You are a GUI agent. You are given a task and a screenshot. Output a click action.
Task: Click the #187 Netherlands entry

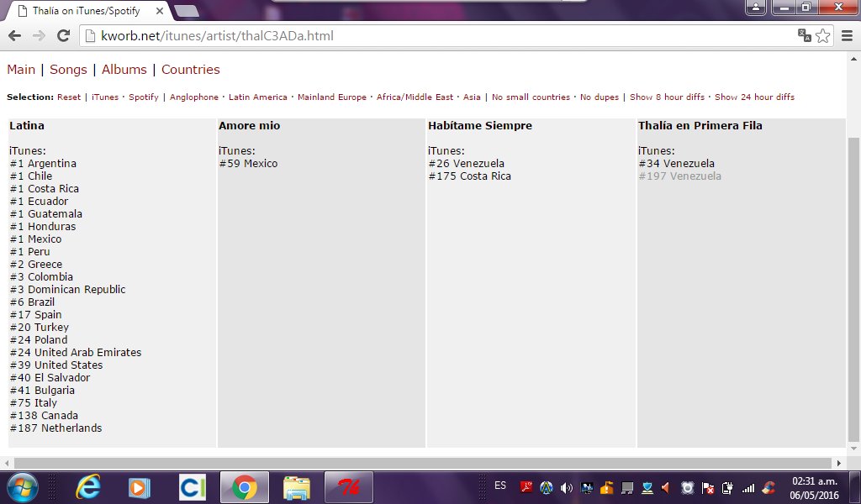[55, 428]
